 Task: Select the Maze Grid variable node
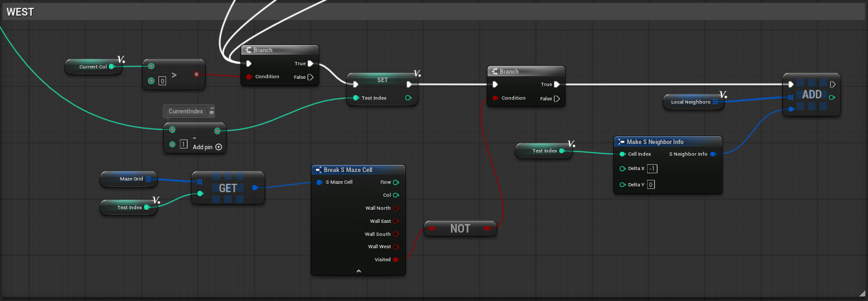[128, 179]
